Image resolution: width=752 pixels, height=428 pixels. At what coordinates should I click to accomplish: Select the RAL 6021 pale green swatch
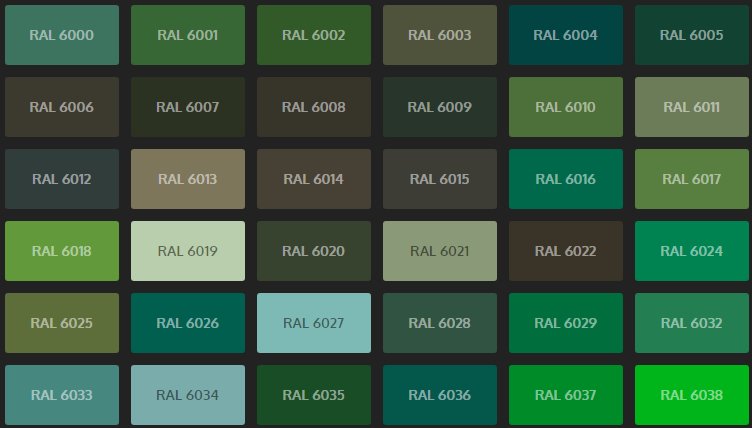point(440,251)
